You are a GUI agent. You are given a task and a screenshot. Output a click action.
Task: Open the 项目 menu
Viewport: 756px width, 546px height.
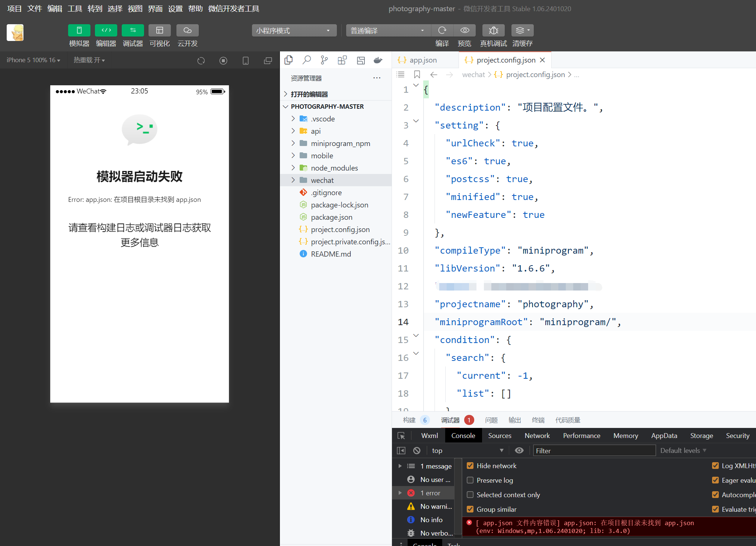[15, 9]
